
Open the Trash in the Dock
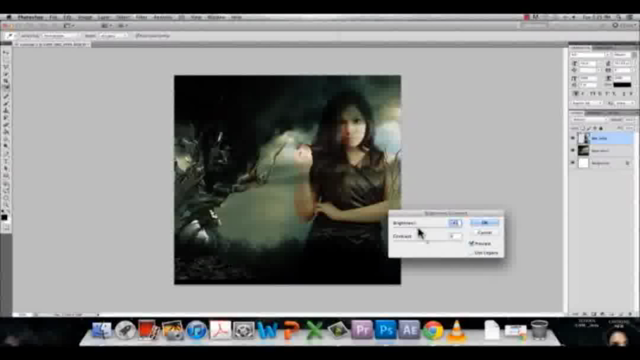(x=539, y=330)
